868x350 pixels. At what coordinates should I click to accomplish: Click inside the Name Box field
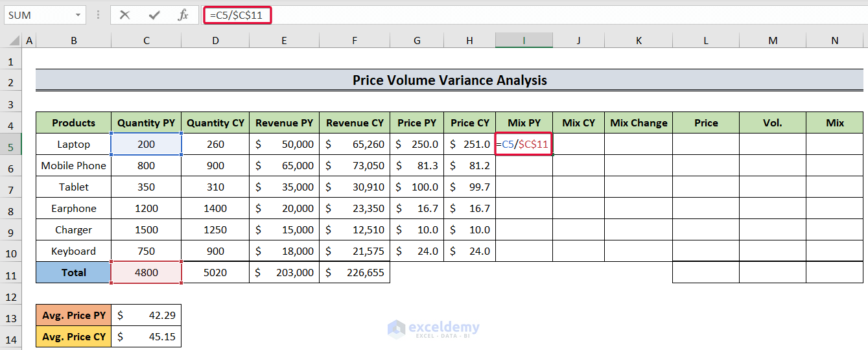click(39, 15)
